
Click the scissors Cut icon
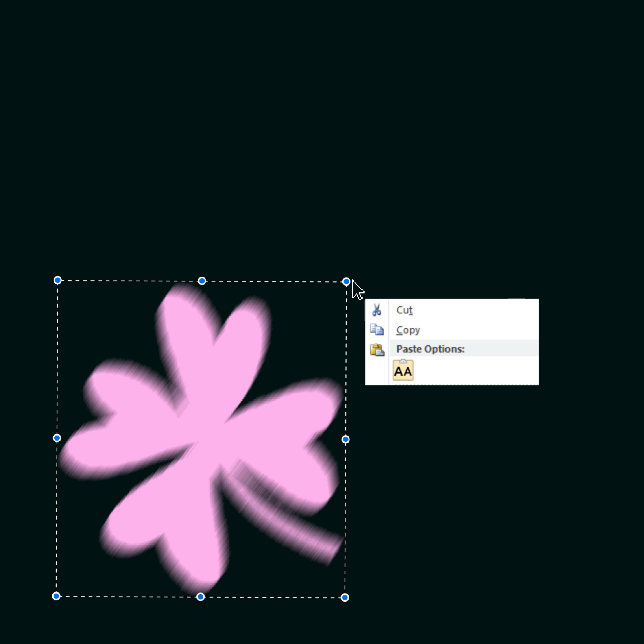pyautogui.click(x=377, y=310)
